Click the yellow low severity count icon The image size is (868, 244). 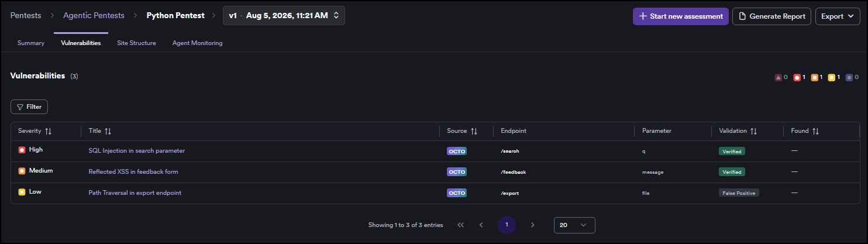pyautogui.click(x=831, y=77)
